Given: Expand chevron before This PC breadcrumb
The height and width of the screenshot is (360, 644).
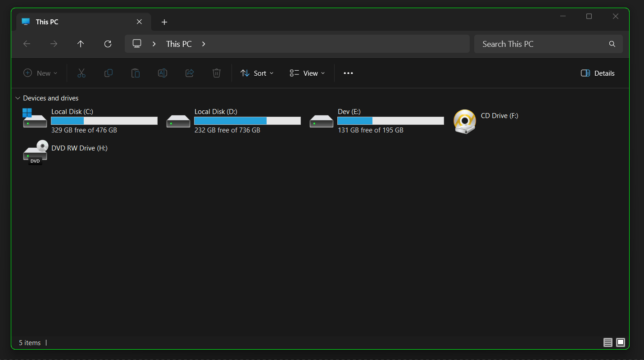Looking at the screenshot, I should click(x=154, y=44).
